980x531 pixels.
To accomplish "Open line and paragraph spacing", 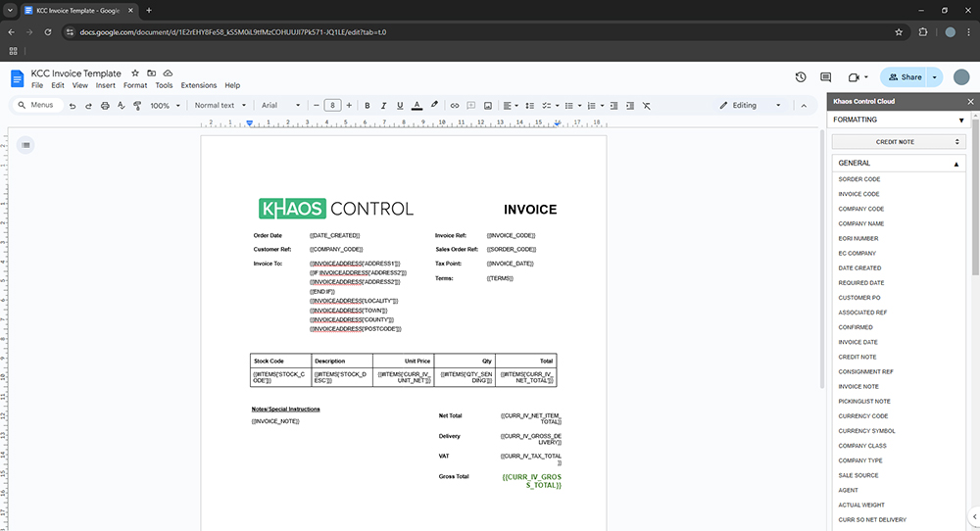I will tap(530, 106).
